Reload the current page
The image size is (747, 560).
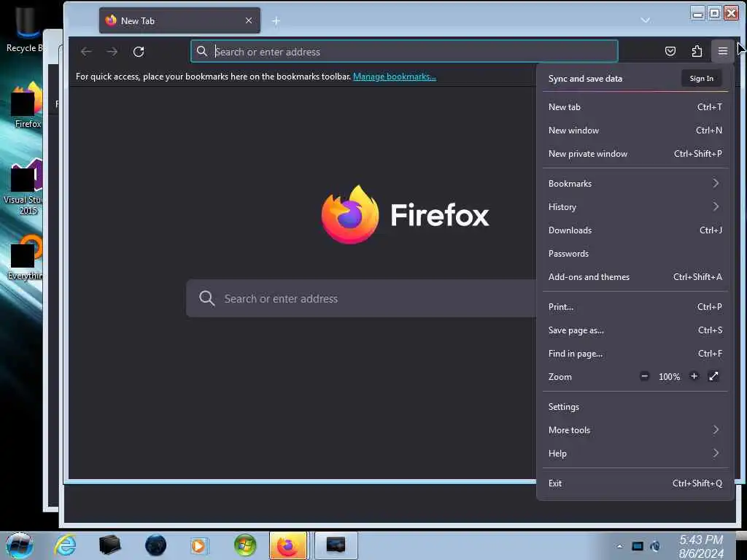pos(139,52)
